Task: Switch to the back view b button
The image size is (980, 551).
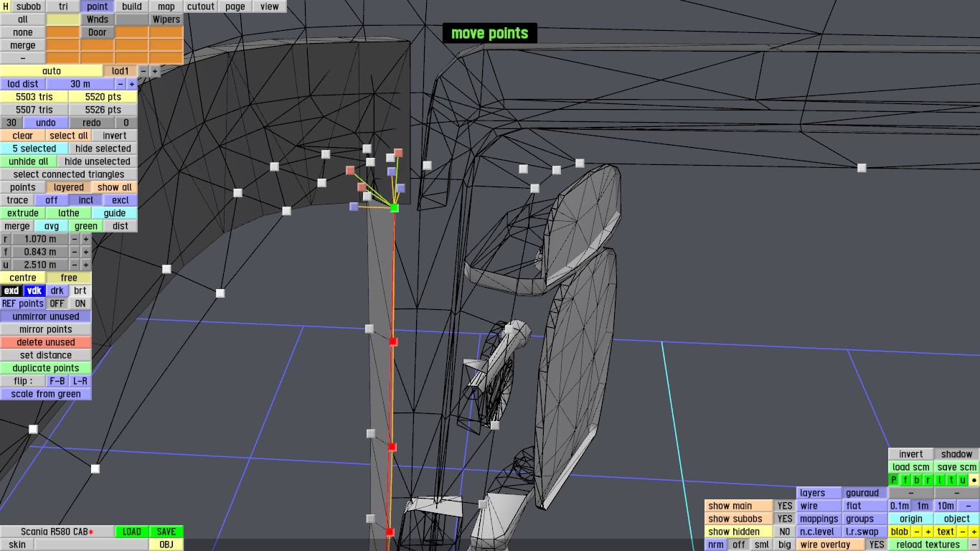Action: (917, 480)
